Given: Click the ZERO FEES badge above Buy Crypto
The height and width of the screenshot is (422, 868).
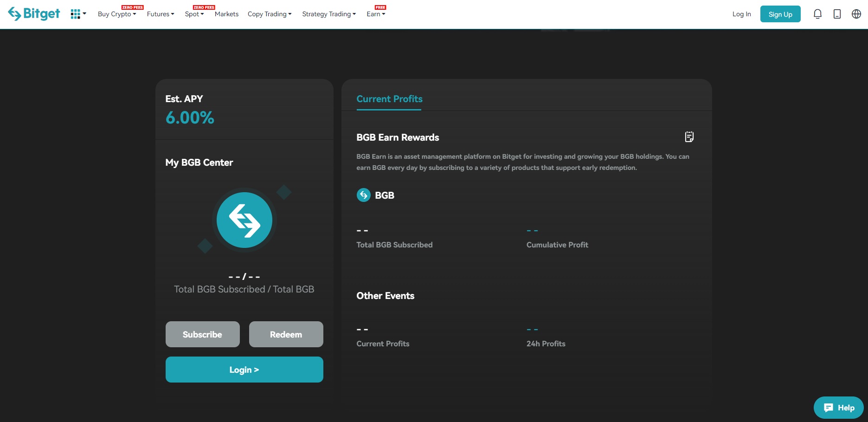Looking at the screenshot, I should click(x=132, y=7).
